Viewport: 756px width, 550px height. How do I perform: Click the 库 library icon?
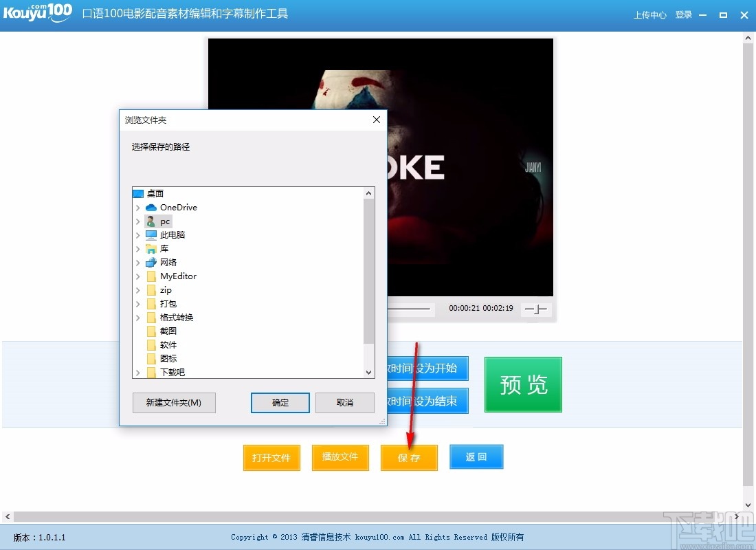151,249
